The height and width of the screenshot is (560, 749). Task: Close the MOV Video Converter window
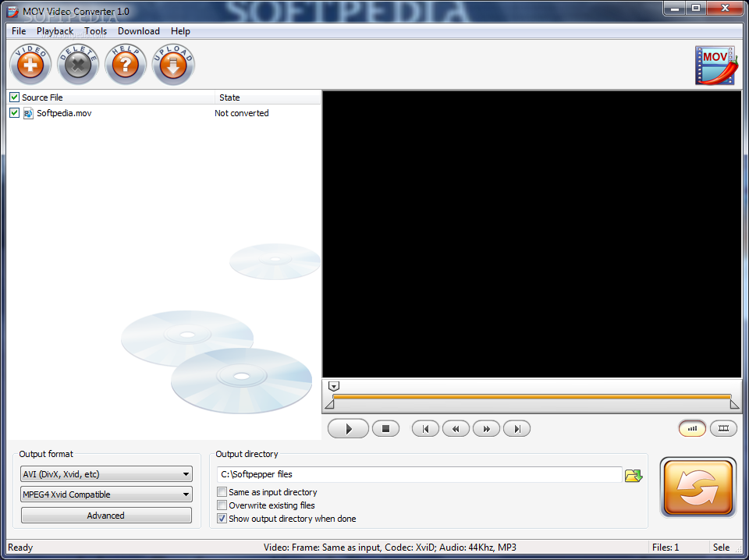click(x=725, y=8)
